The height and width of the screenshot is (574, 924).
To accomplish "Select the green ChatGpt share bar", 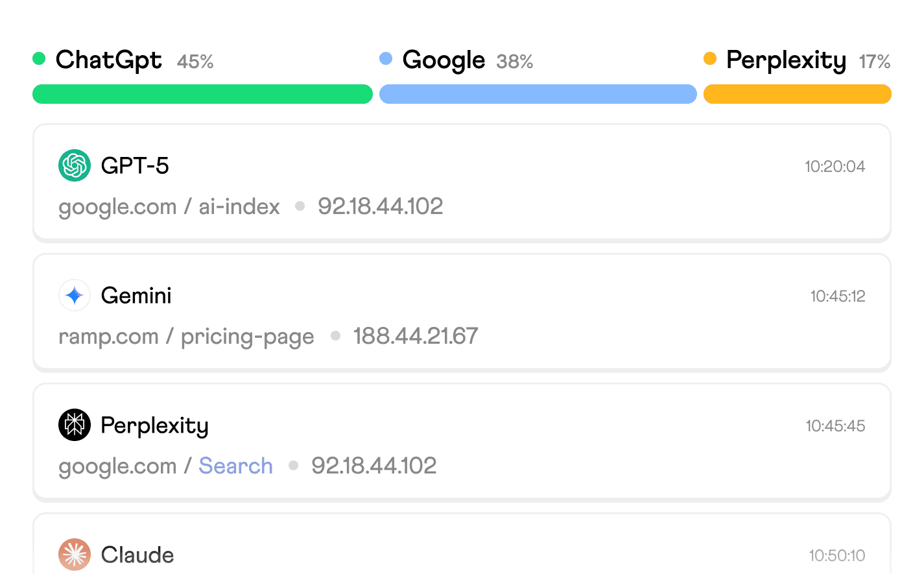I will 202,94.
